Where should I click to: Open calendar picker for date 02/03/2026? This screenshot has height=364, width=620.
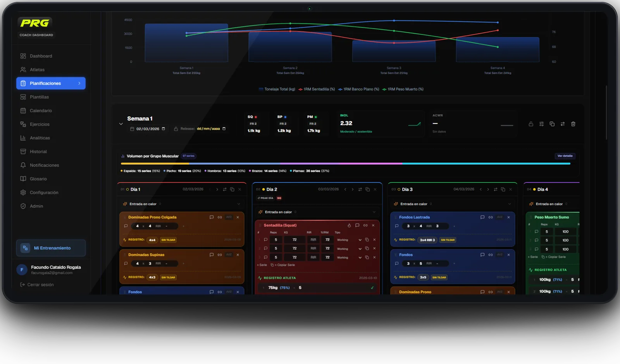pos(163,129)
